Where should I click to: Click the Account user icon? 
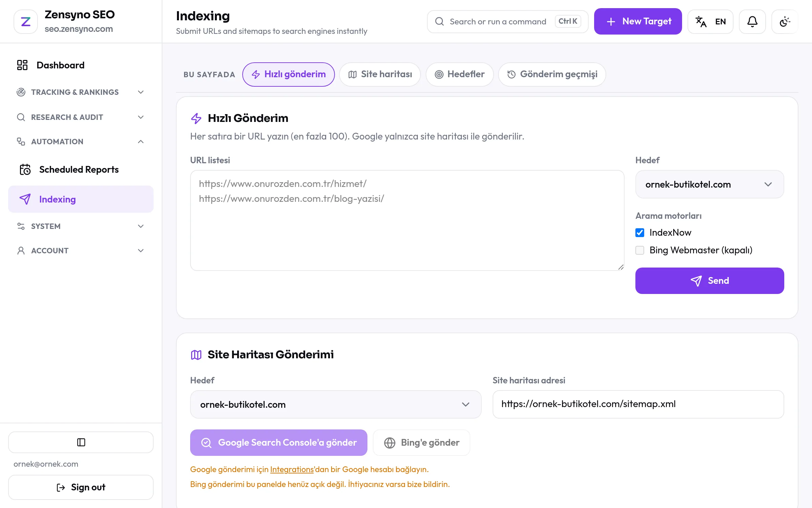pos(21,251)
